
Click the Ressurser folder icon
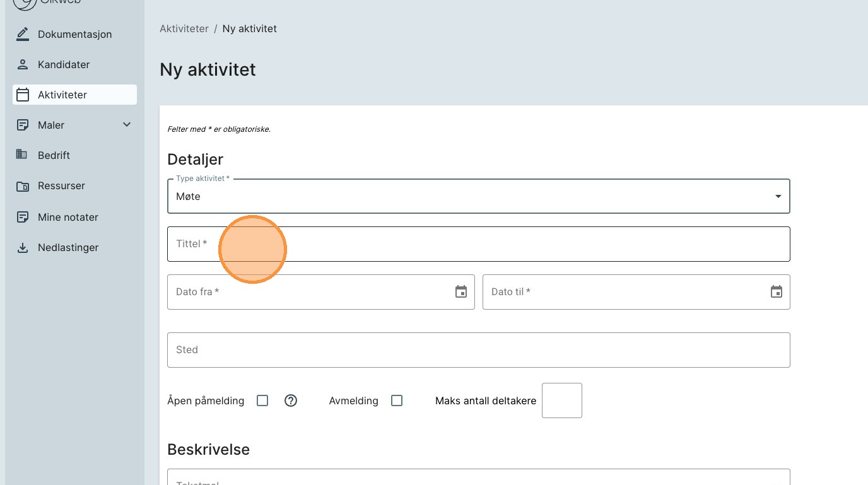pyautogui.click(x=23, y=186)
